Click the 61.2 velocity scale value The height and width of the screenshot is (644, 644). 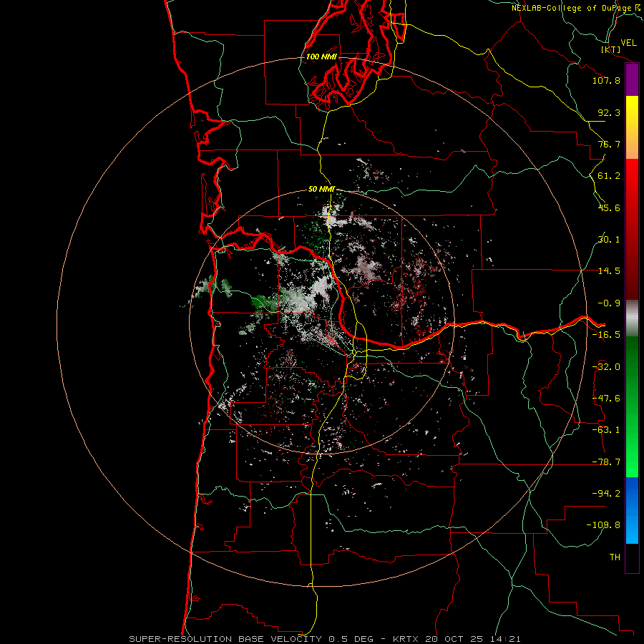[609, 176]
